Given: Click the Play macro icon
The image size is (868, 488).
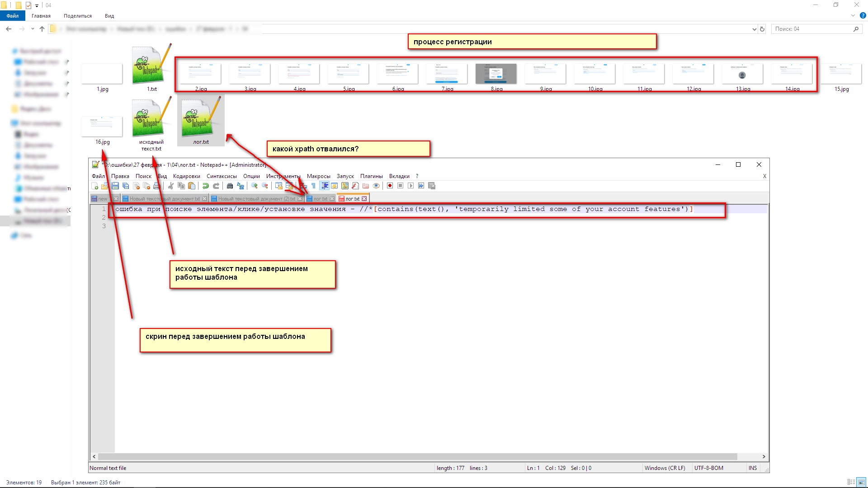Looking at the screenshot, I should 410,186.
